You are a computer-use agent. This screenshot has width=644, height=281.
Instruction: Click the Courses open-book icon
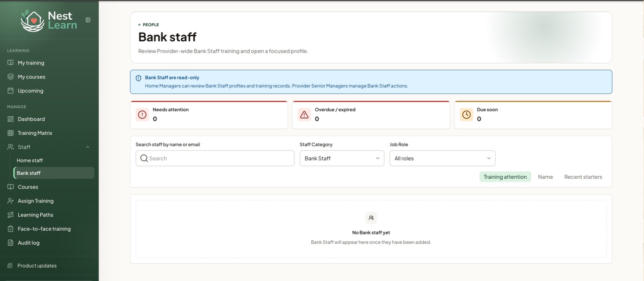(x=11, y=187)
